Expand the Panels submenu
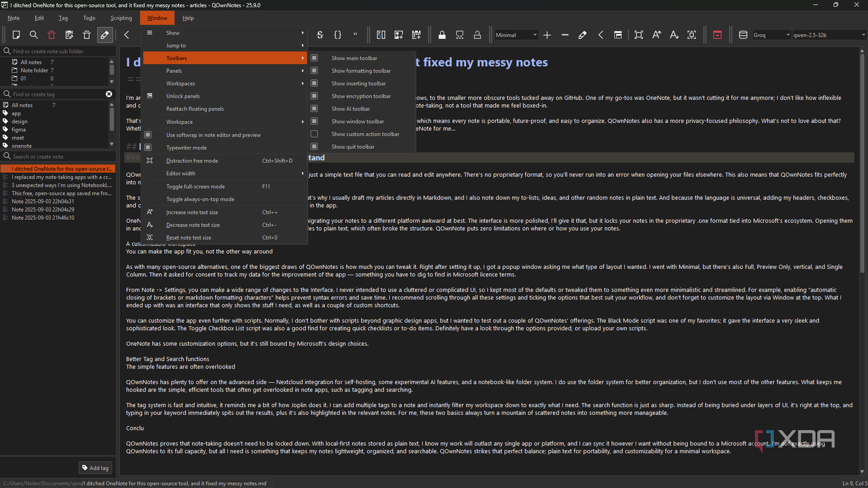This screenshot has width=868, height=488. 225,70
